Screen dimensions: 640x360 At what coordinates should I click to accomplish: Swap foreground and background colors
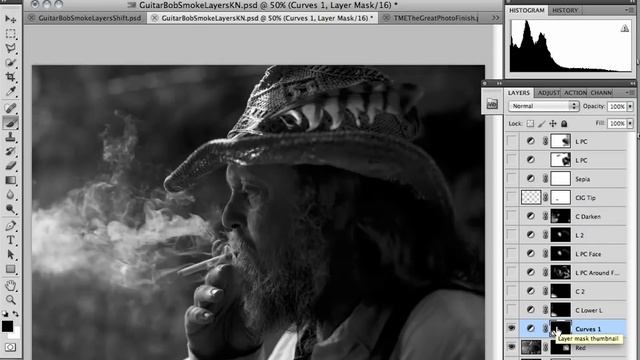(x=16, y=313)
